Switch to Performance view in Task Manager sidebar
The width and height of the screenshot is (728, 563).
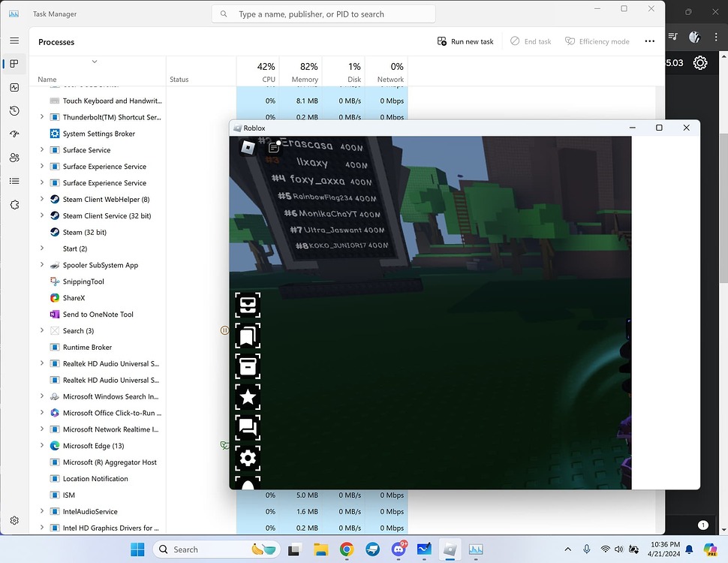coord(14,87)
